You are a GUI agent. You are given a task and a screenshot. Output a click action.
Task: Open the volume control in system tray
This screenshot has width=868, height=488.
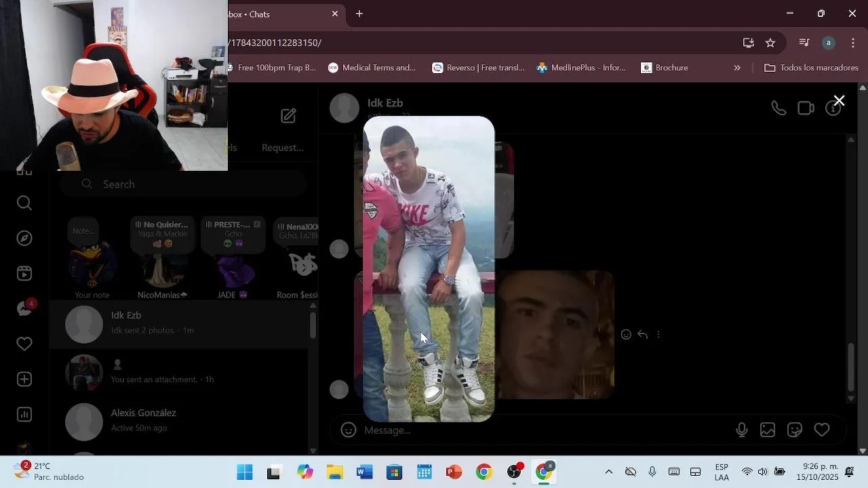pos(763,472)
